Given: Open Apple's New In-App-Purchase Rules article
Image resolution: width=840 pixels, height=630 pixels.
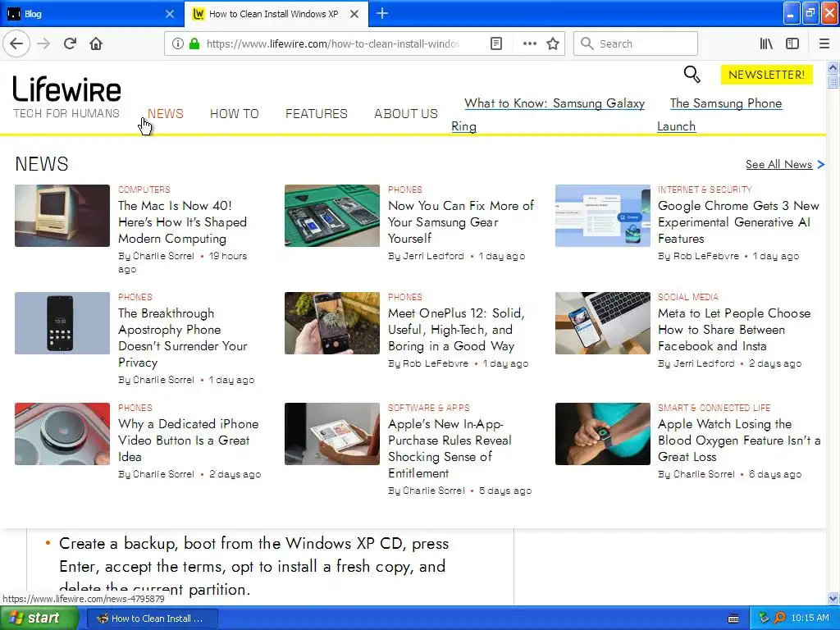Looking at the screenshot, I should click(450, 449).
